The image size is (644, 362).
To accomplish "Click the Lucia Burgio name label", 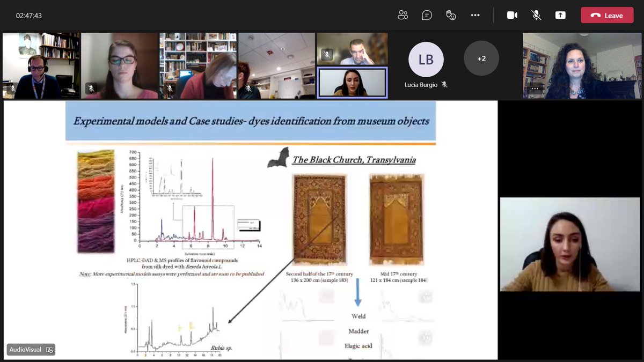I will 422,85.
